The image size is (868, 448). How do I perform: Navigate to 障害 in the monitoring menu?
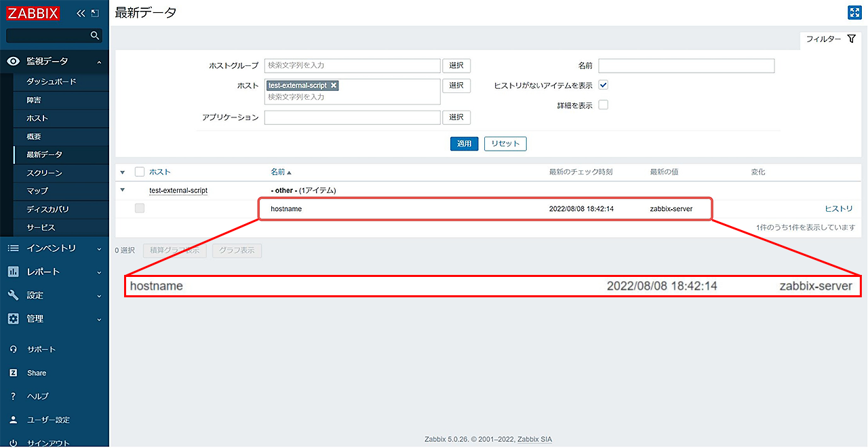point(34,100)
